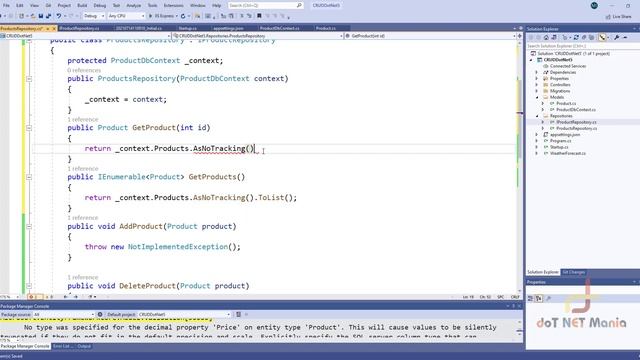
Task: Open the Tools menu
Action: [152, 6]
